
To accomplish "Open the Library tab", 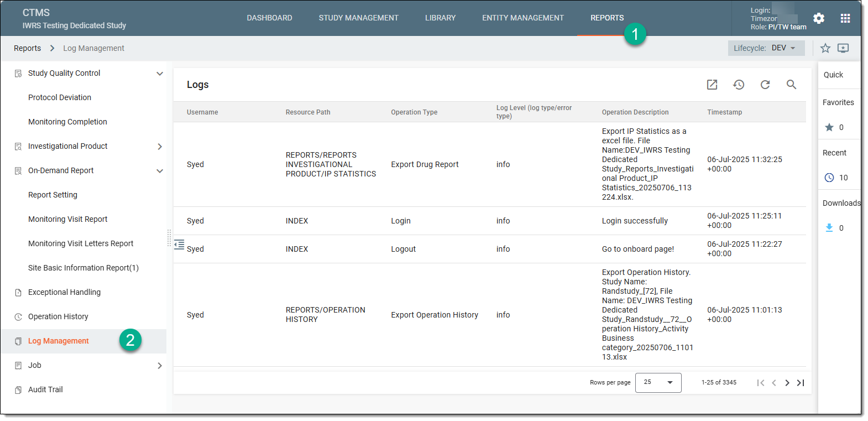I will [x=441, y=18].
